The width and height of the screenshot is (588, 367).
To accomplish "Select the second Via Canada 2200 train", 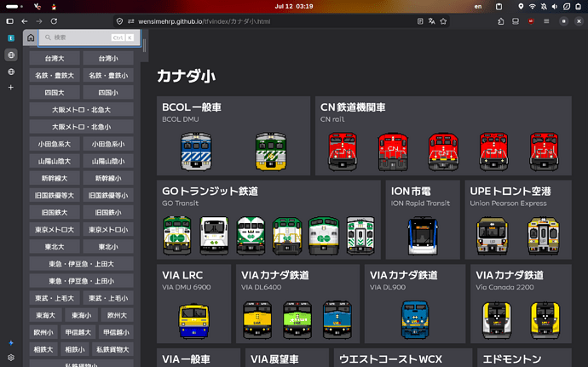I will point(545,320).
